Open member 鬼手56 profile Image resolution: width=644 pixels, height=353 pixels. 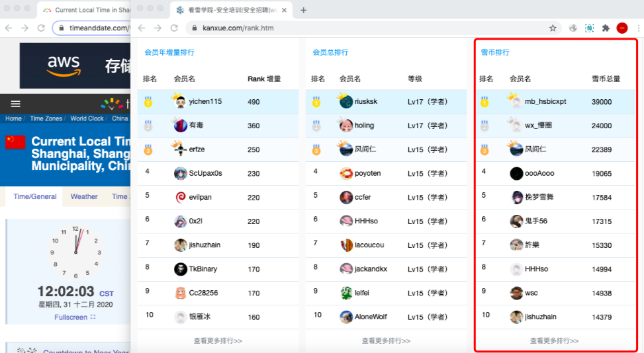(x=536, y=221)
